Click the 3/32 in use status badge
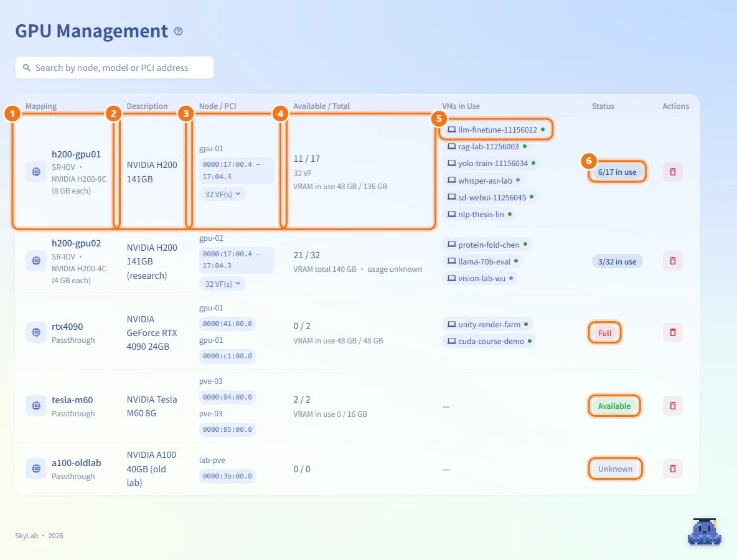 (x=617, y=262)
